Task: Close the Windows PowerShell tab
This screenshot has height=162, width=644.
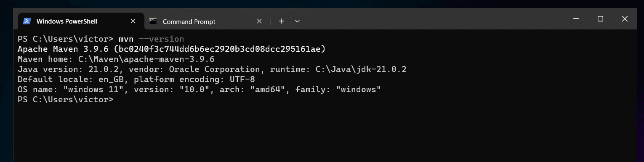Action: click(x=133, y=21)
